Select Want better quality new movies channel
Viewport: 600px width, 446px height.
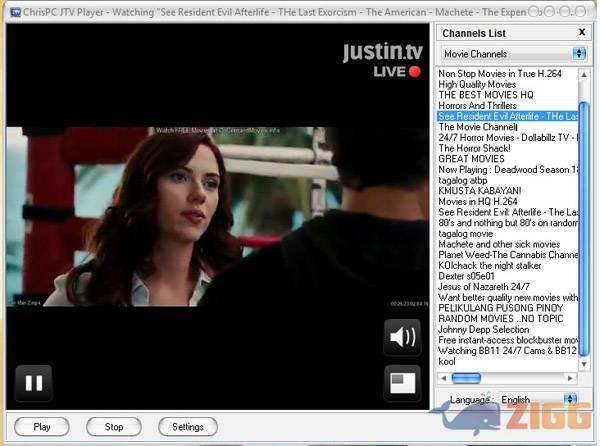click(507, 298)
